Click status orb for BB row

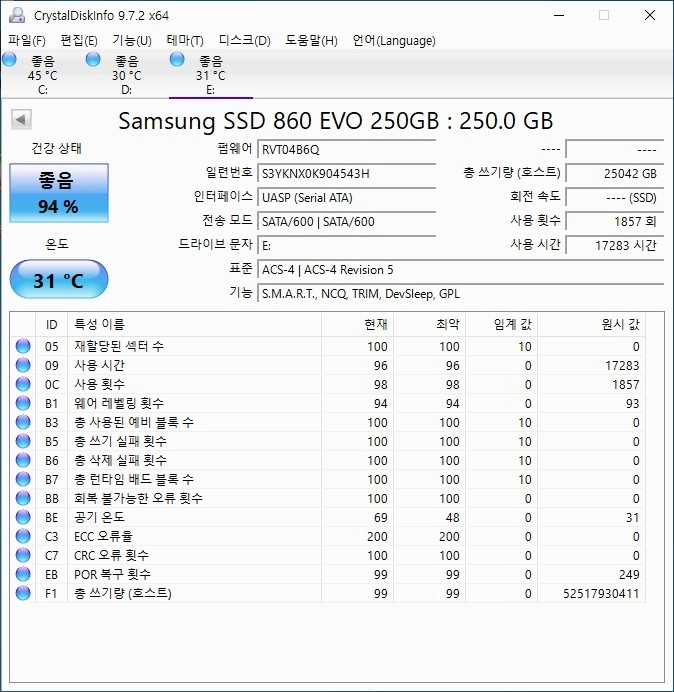[x=23, y=498]
